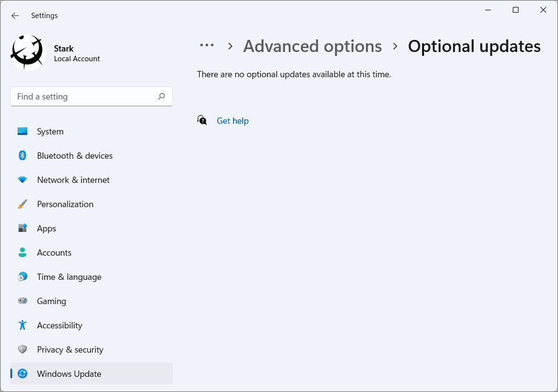Click the Windows Update icon

point(22,374)
